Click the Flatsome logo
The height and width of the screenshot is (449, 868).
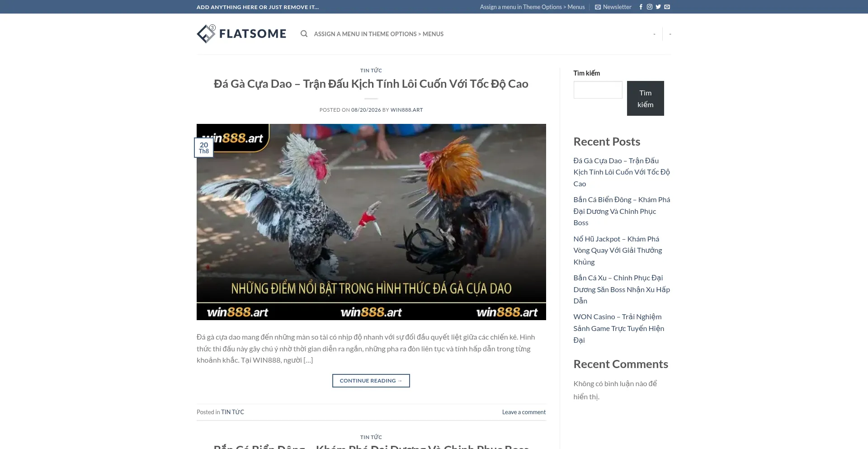(241, 34)
